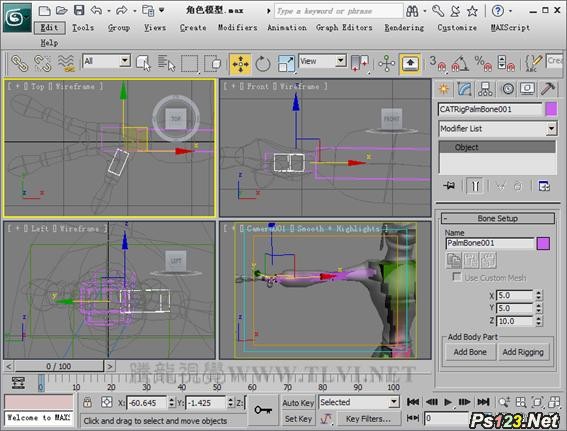Click the Add Rigging button
Screen dimensions: 567x431
tap(523, 352)
